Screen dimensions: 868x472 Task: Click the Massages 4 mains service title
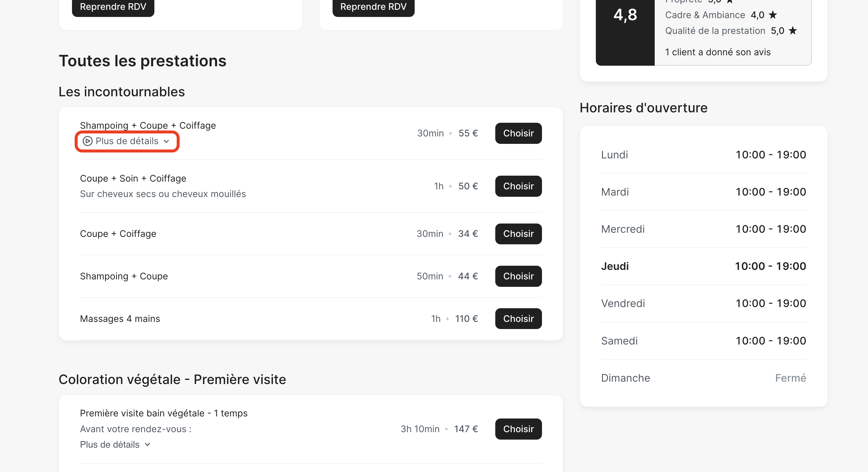(120, 319)
